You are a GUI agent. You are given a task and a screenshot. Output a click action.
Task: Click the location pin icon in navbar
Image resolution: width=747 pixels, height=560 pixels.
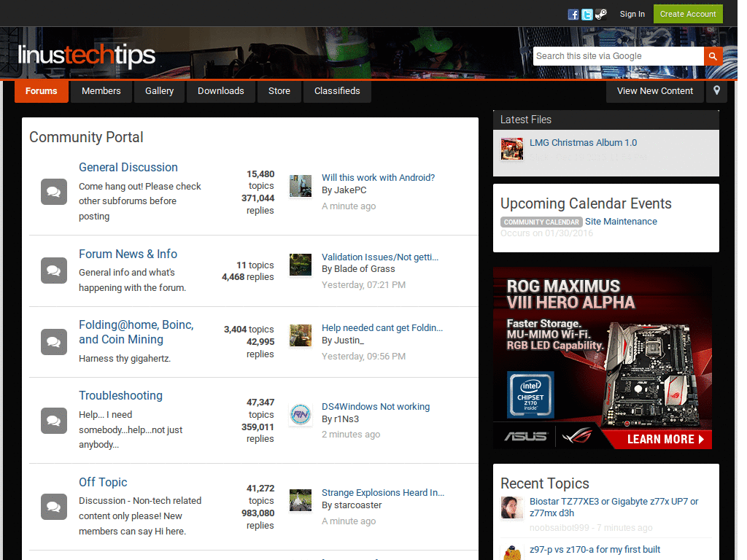click(x=716, y=91)
